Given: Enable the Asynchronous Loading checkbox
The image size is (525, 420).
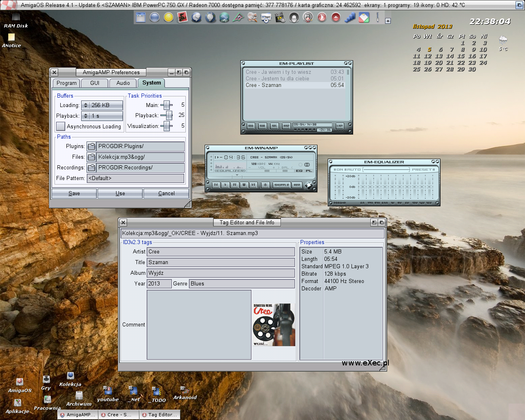Looking at the screenshot, I should coord(61,126).
